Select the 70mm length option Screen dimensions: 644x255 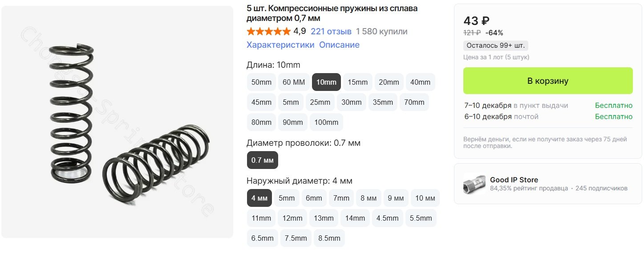tap(414, 102)
